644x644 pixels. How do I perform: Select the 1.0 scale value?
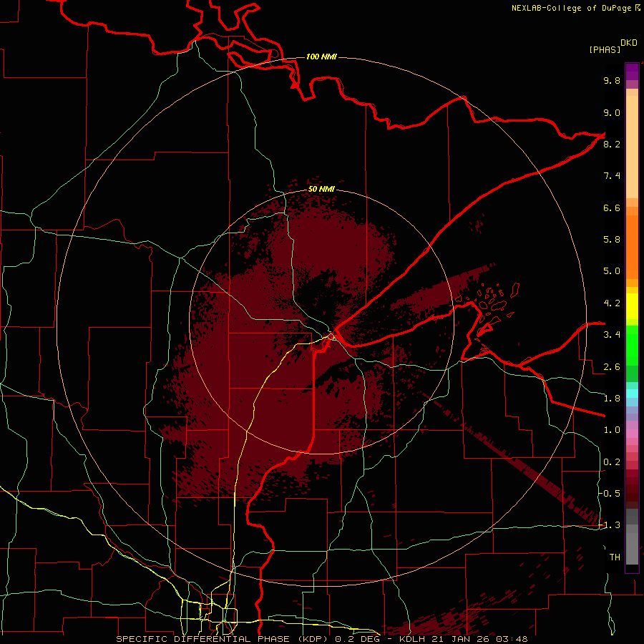click(612, 430)
